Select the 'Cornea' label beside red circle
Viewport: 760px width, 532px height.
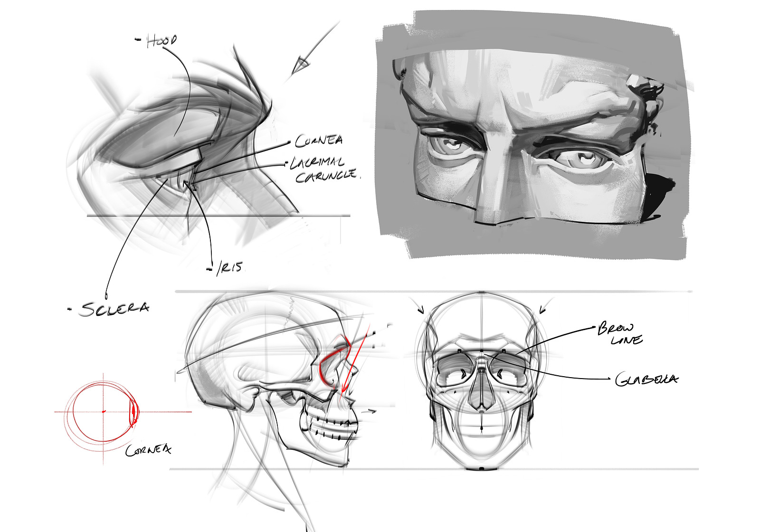(x=147, y=450)
